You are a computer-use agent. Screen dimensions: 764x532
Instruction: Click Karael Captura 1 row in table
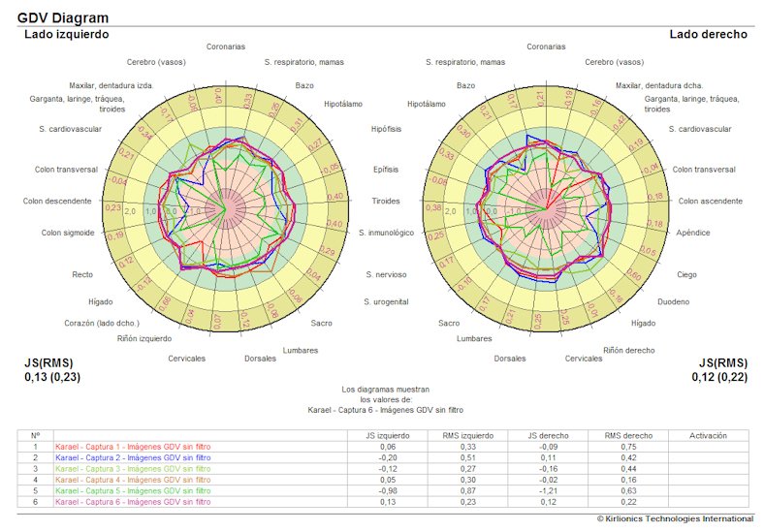[133, 447]
